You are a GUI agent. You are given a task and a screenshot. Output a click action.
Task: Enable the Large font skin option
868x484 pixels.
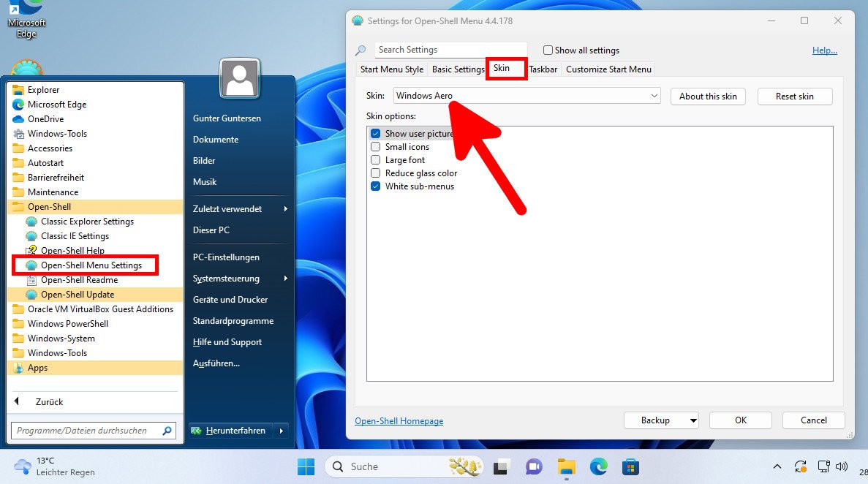tap(375, 159)
